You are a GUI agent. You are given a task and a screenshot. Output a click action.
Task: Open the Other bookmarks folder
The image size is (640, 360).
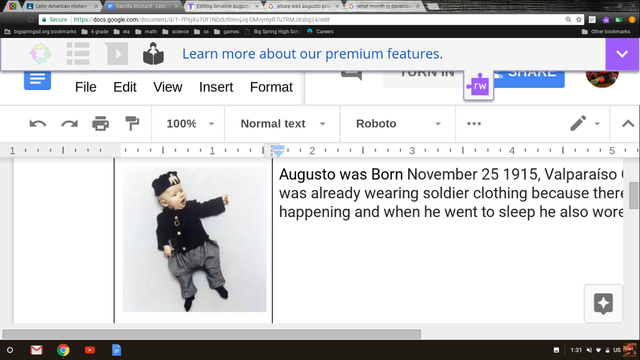coord(606,31)
